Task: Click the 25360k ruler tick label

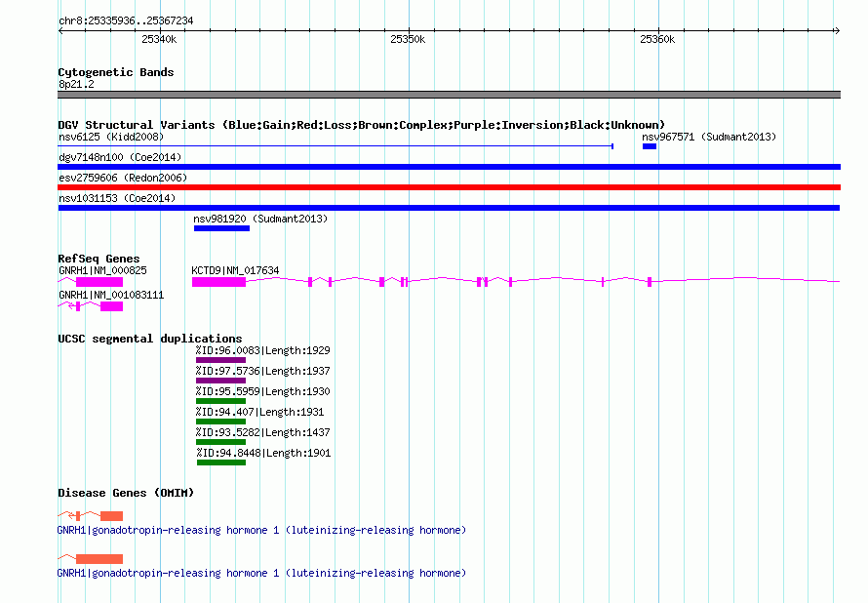Action: click(657, 39)
